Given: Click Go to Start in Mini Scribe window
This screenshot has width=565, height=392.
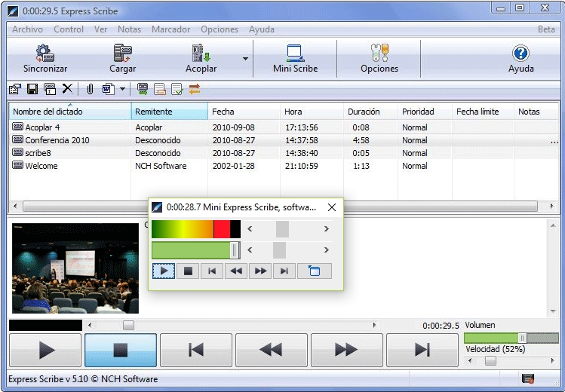Looking at the screenshot, I should 212,271.
